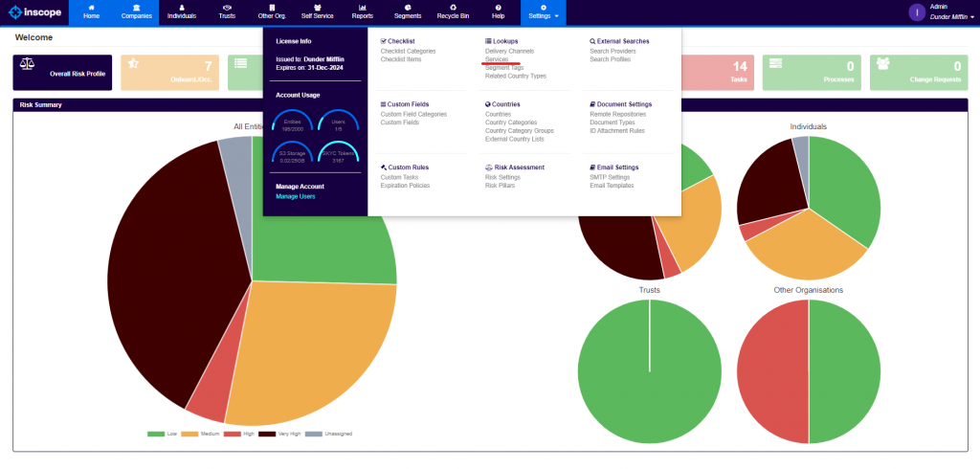980x469 pixels.
Task: Open the Recycle Bin icon in navbar
Action: coord(453,8)
